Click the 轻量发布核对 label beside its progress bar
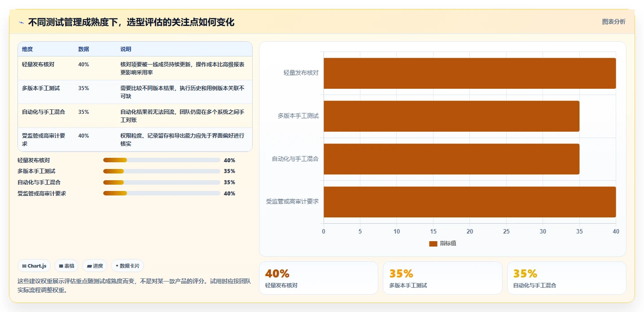 click(34, 160)
